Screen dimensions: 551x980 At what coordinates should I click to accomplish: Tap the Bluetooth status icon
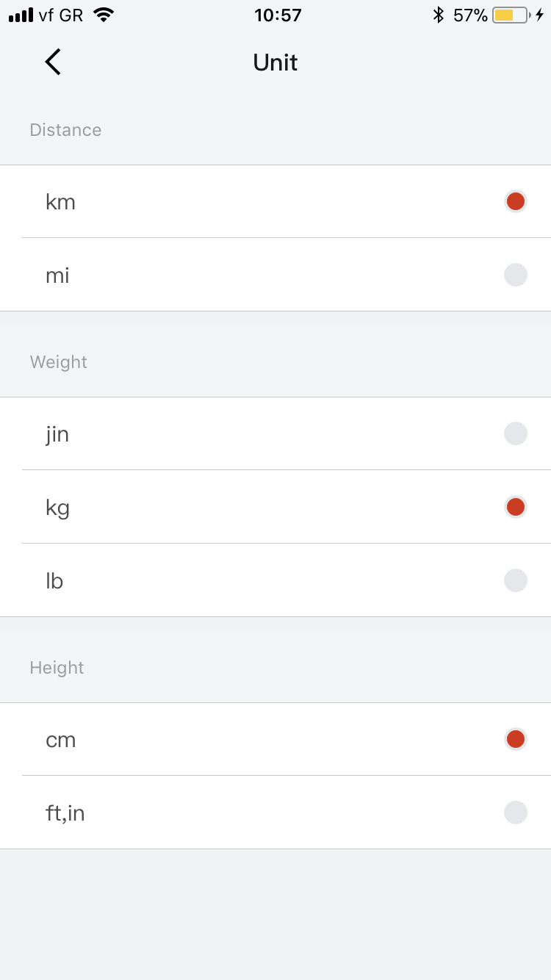439,15
